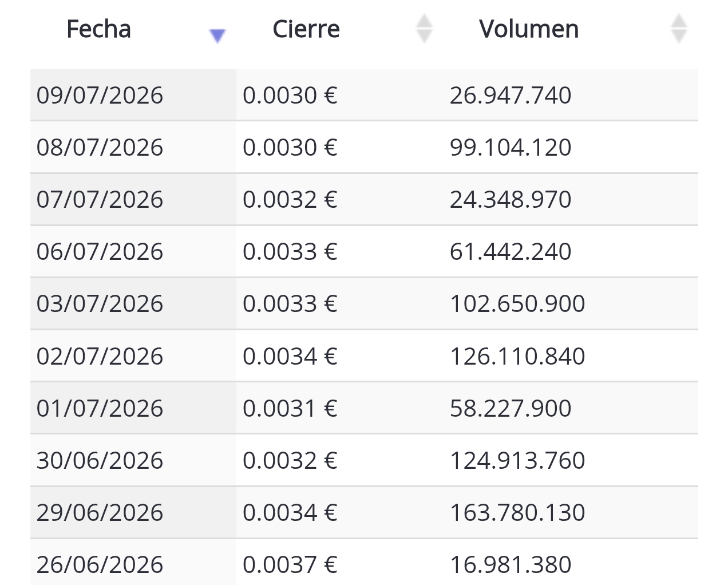
Task: Click the 0.0031 € closing price
Action: tap(340, 408)
